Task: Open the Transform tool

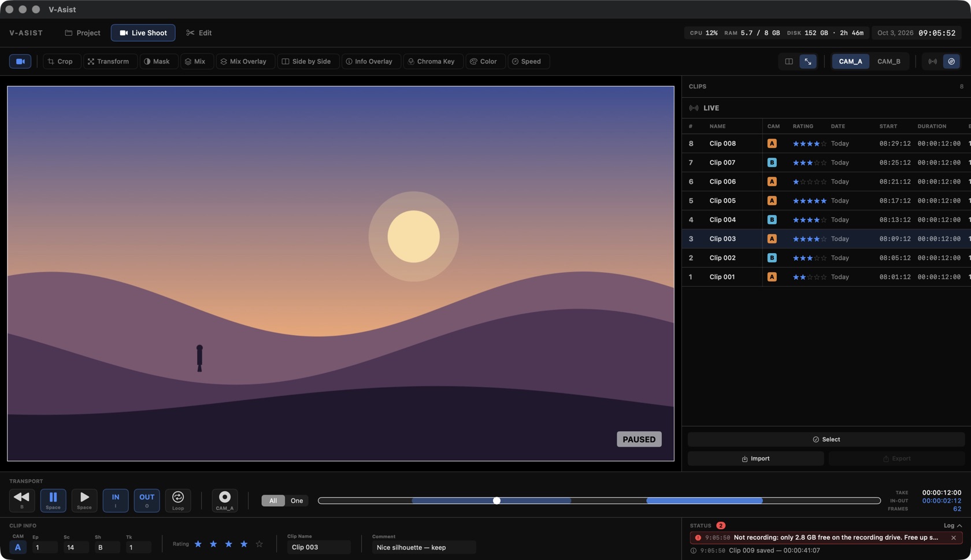Action: [110, 61]
